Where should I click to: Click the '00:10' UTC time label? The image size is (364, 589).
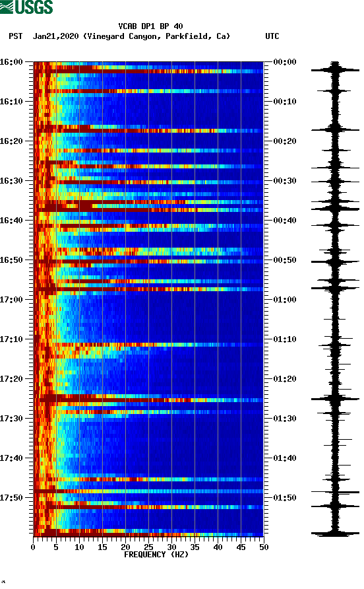pyautogui.click(x=285, y=102)
